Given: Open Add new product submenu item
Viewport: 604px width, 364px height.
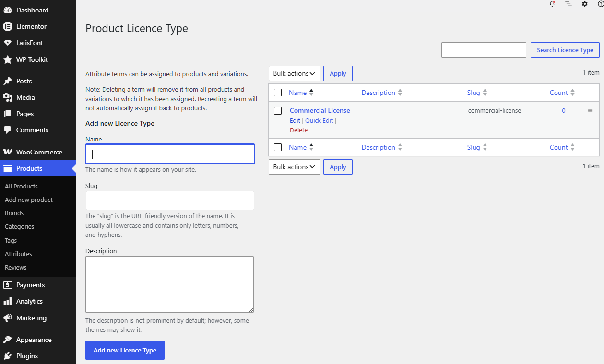Looking at the screenshot, I should click(29, 200).
